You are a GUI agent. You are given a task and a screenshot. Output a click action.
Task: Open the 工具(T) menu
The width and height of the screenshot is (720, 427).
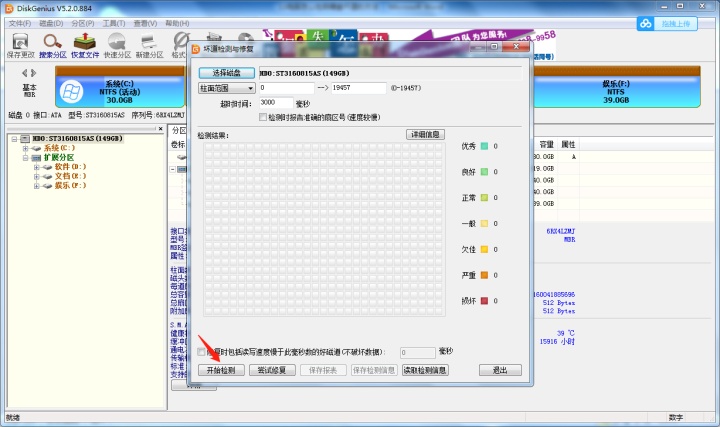pyautogui.click(x=113, y=23)
